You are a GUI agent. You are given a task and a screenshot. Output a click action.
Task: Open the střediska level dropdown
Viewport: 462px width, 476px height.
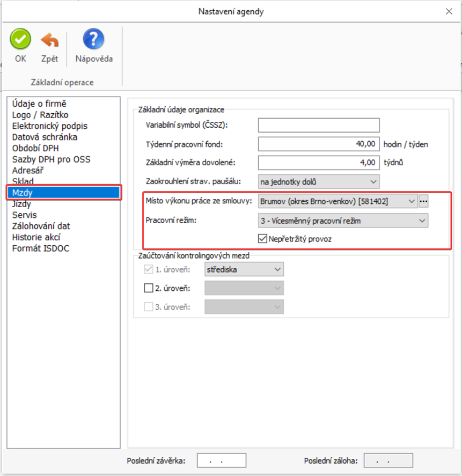pos(244,270)
